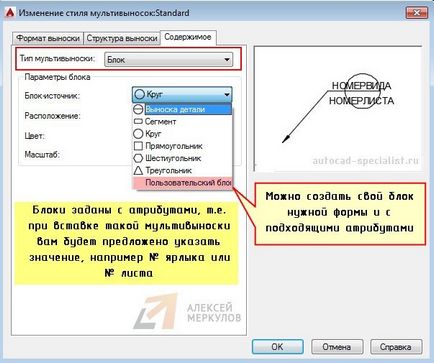The image size is (434, 363).
Task: Click the Блок-источник label
Action: (52, 96)
